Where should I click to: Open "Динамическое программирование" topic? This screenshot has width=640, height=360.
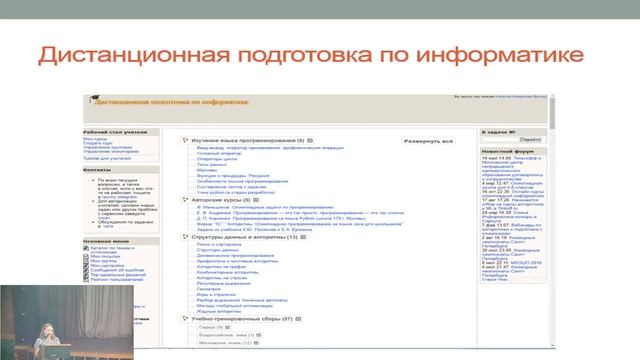(236, 256)
